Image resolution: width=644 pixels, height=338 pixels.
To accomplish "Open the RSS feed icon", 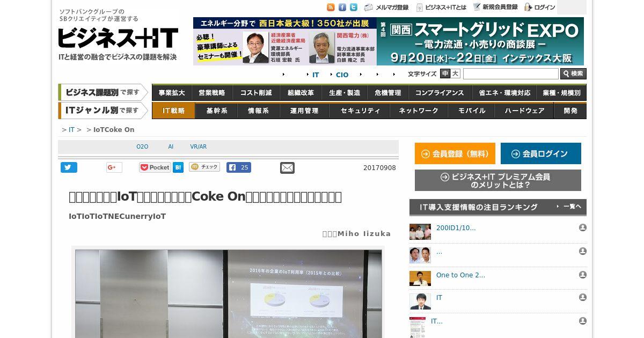I will [x=331, y=7].
